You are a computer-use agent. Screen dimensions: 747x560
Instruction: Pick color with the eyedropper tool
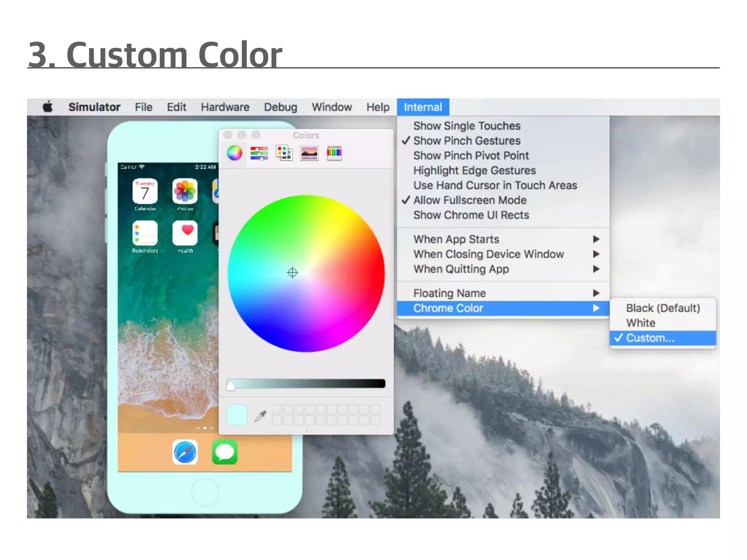pos(260,416)
